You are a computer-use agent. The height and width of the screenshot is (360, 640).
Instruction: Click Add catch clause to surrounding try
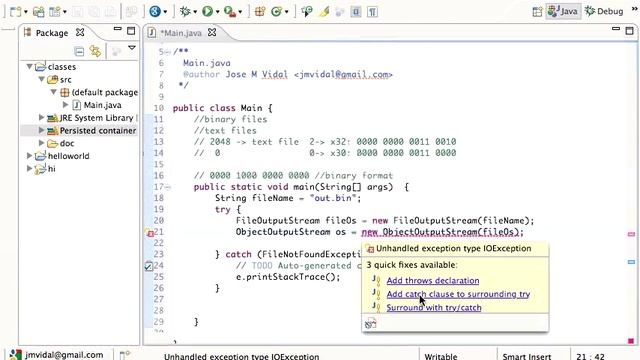458,294
